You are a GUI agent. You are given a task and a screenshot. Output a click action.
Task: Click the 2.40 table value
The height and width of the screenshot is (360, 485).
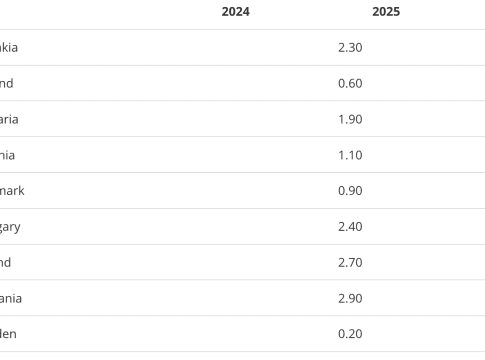[x=350, y=227]
